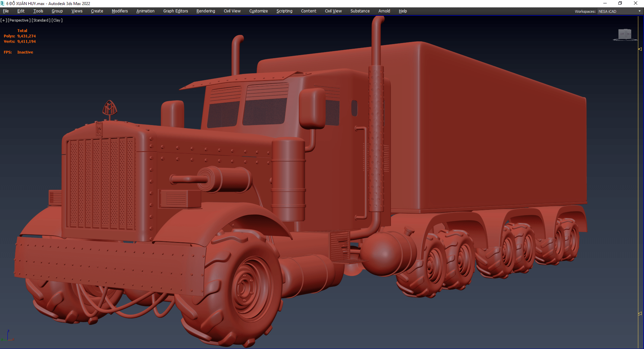Open the Workspaces NESA iCAD dropdown
Screen dimensions: 644x349
point(619,11)
